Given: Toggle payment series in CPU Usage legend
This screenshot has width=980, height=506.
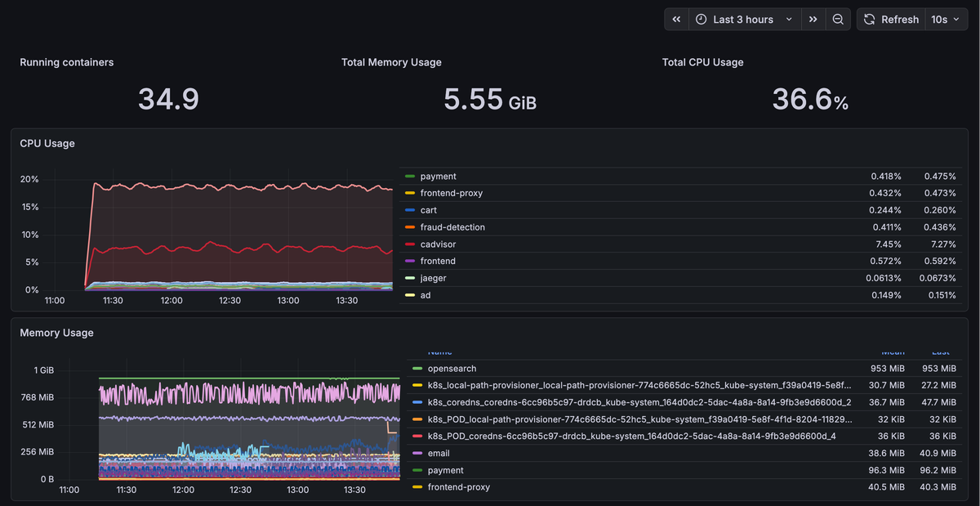Looking at the screenshot, I should [x=438, y=177].
